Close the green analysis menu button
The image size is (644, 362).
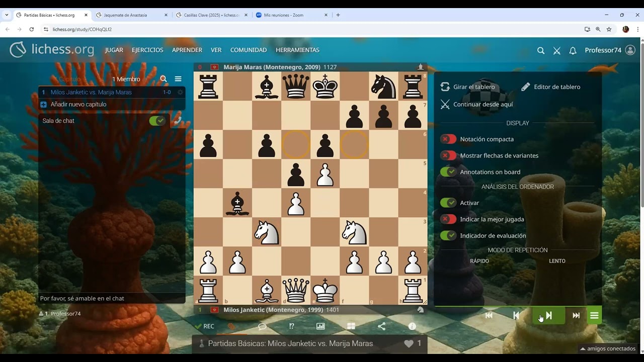[594, 316]
